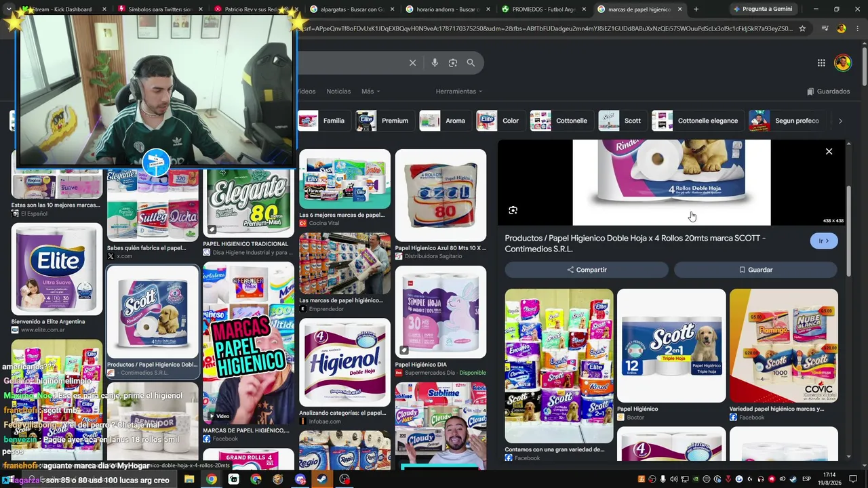Open the Google apps grid
The image size is (868, 488).
click(x=821, y=63)
